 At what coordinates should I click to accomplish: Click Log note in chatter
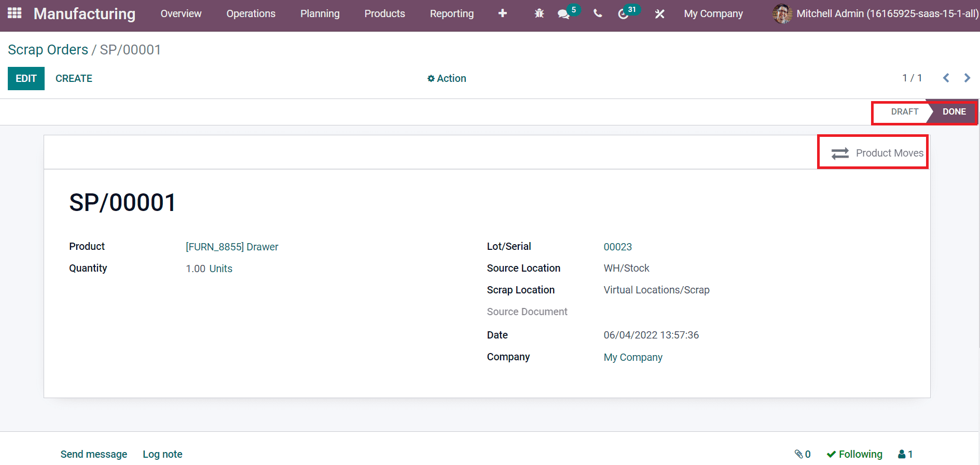point(162,454)
